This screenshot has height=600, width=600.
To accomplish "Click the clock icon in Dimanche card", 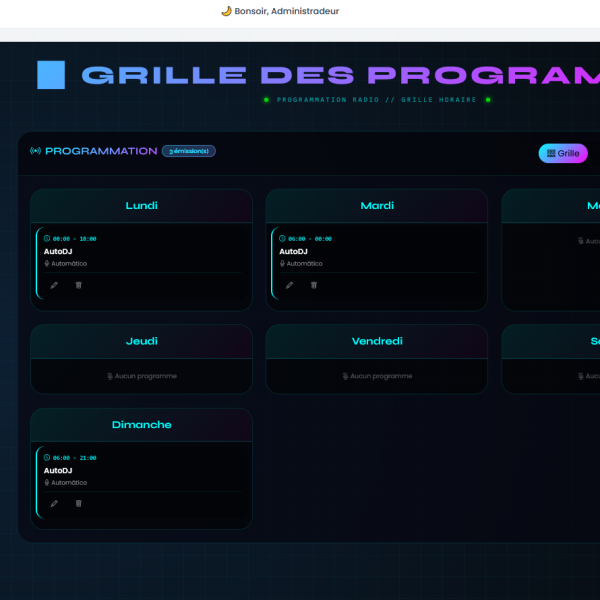I will click(47, 457).
